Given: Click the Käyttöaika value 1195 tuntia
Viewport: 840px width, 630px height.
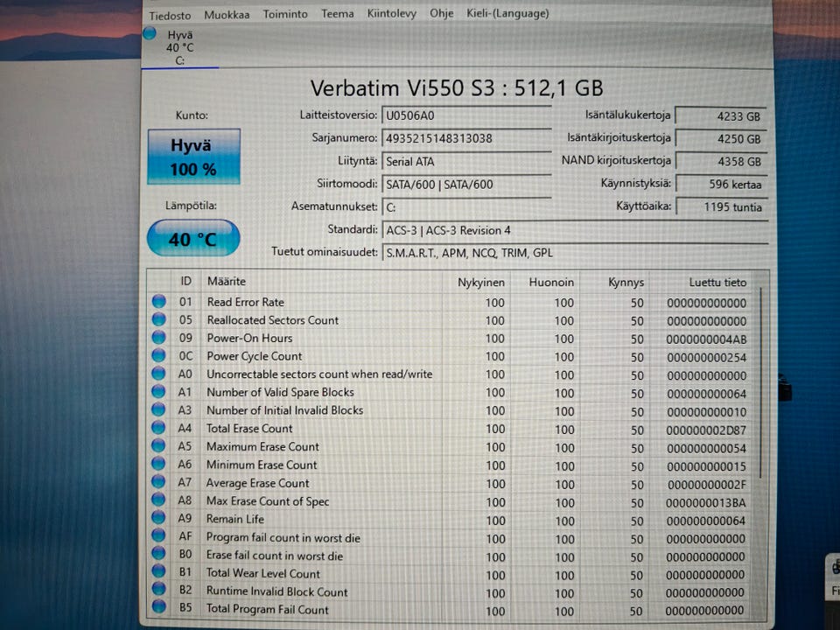Looking at the screenshot, I should 721,206.
